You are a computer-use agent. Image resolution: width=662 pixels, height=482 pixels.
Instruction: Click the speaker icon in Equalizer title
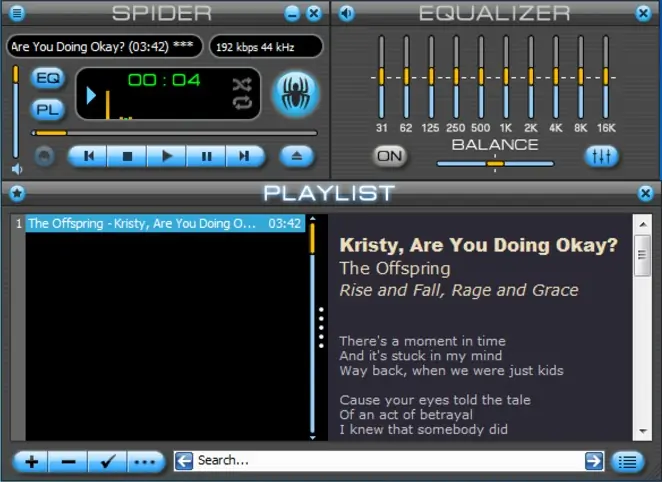[347, 14]
